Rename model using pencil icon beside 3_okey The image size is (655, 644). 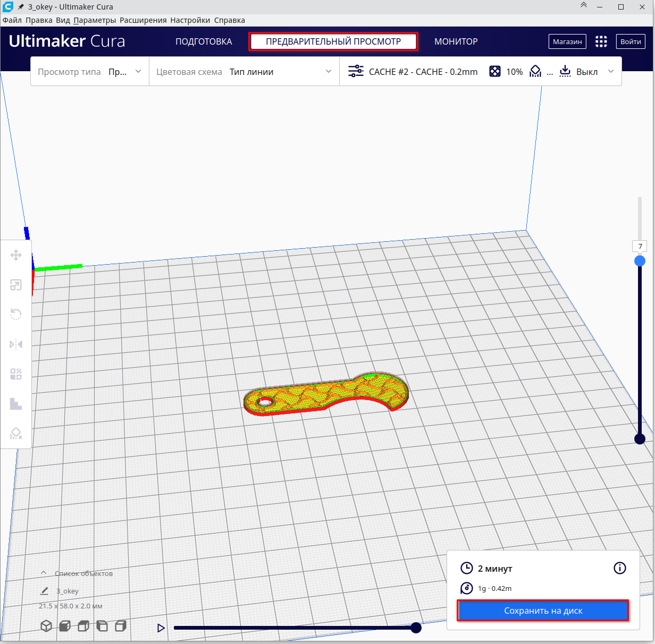click(x=45, y=591)
